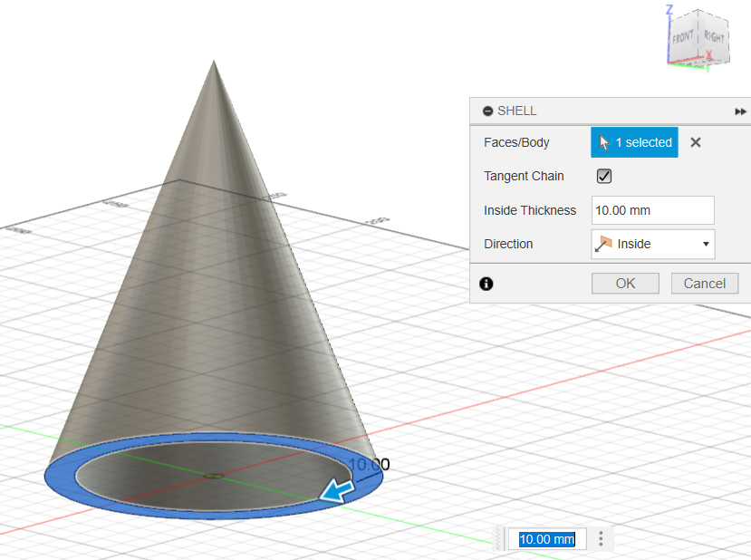Viewport: 751px width, 560px height.
Task: Click the Faces/Body '1 selected' selector
Action: 634,142
